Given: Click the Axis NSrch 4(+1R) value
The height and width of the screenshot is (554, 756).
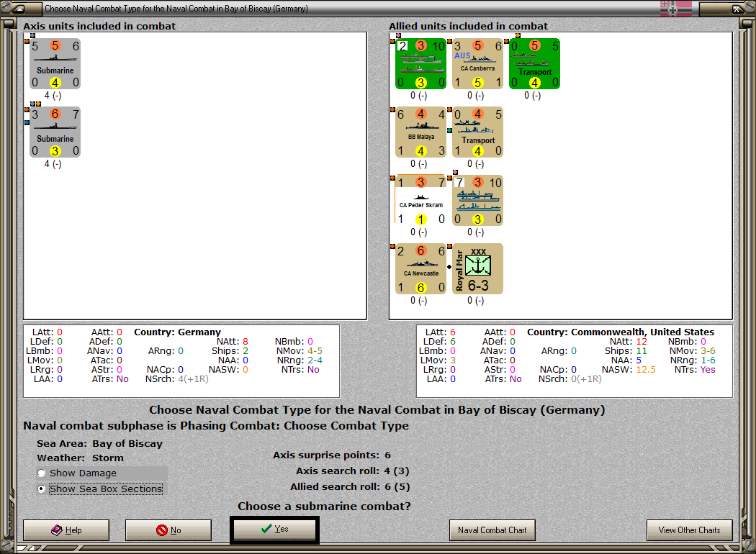Looking at the screenshot, I should [x=194, y=378].
